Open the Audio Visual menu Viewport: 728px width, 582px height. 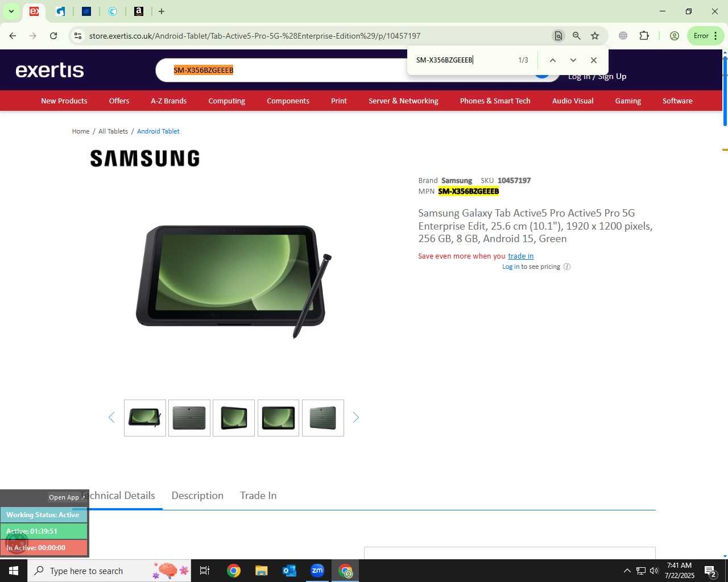tap(573, 101)
